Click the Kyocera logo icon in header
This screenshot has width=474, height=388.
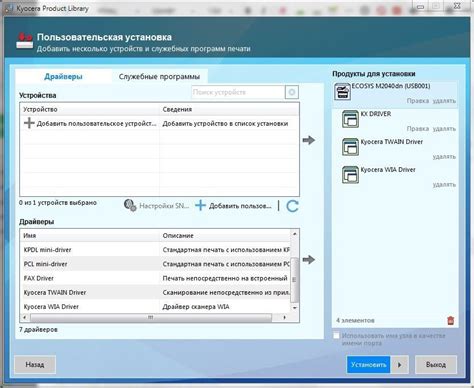pos(25,41)
